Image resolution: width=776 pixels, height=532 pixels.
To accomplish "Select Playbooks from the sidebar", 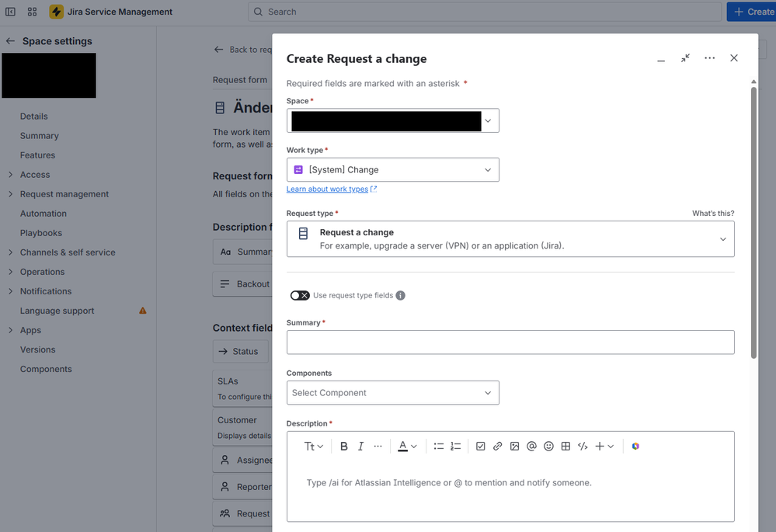I will tap(40, 232).
